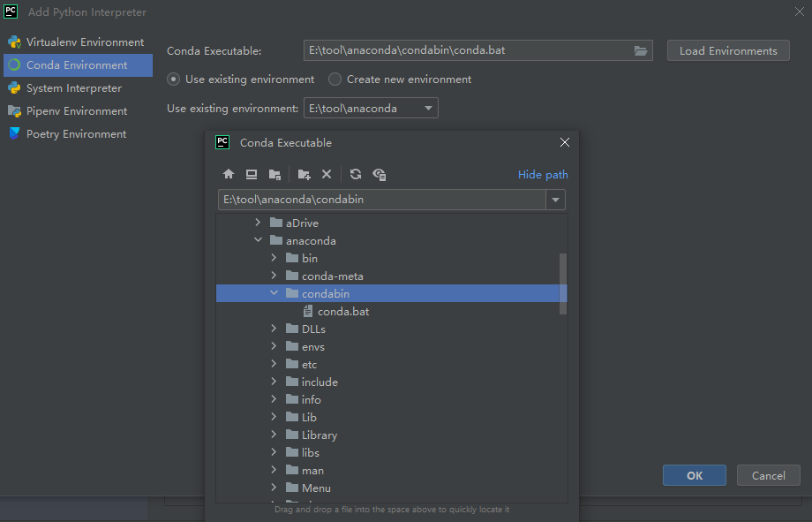The width and height of the screenshot is (812, 522).
Task: Select conda.bat in the file tree
Action: 343,311
